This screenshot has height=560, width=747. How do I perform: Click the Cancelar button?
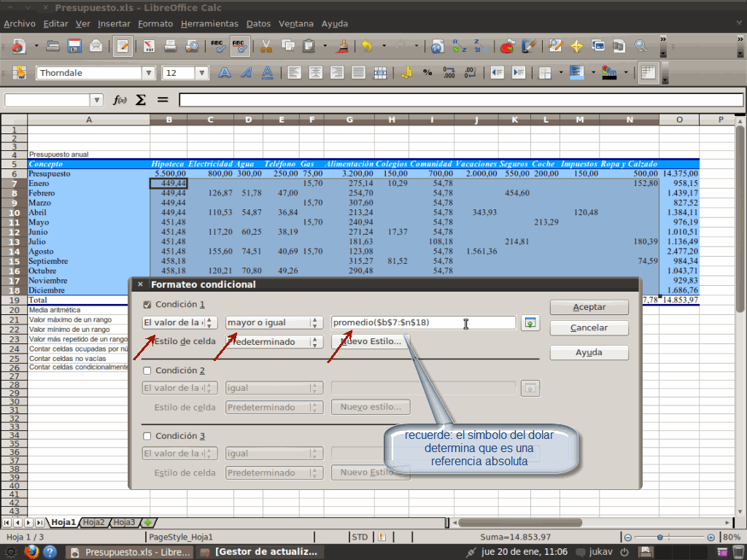(x=589, y=327)
